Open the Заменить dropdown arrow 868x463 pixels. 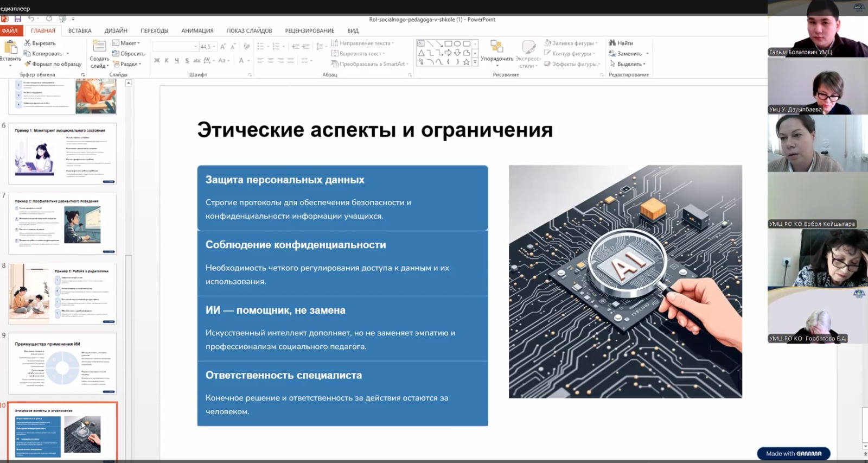pos(647,54)
